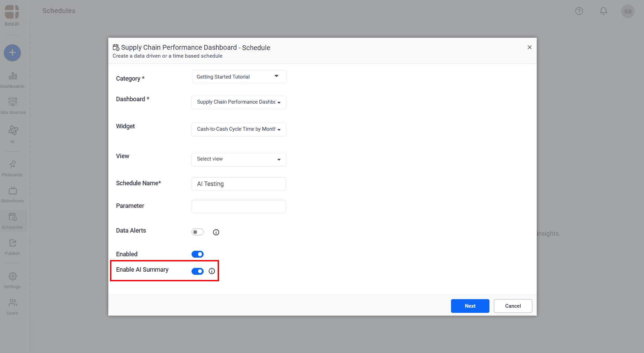Click the create new plus icon
Screen dimensions: 644x353
click(12, 53)
